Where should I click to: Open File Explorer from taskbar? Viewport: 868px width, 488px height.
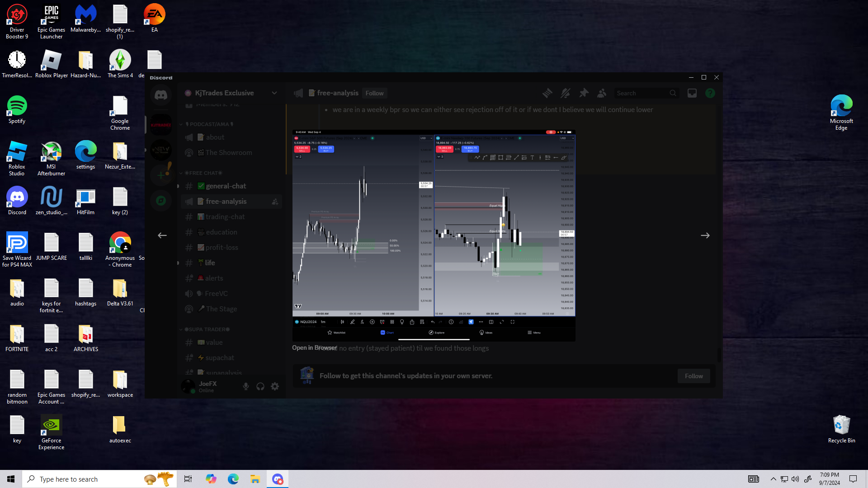[255, 479]
